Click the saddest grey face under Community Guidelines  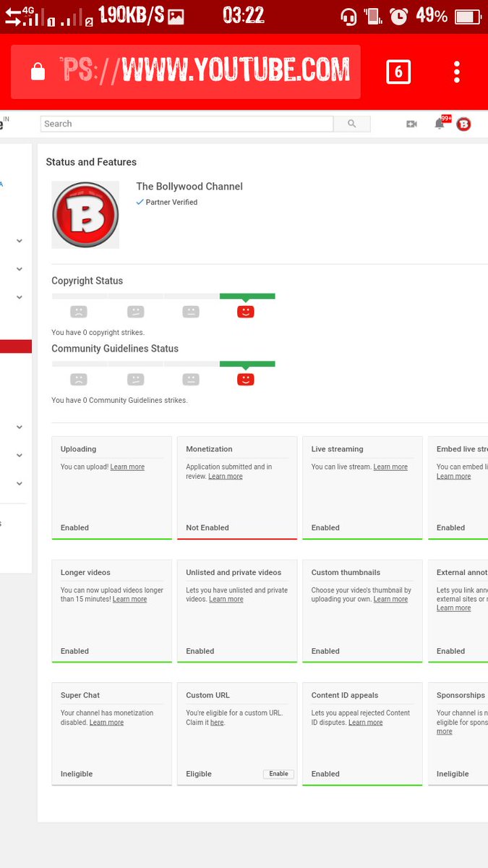coord(79,379)
